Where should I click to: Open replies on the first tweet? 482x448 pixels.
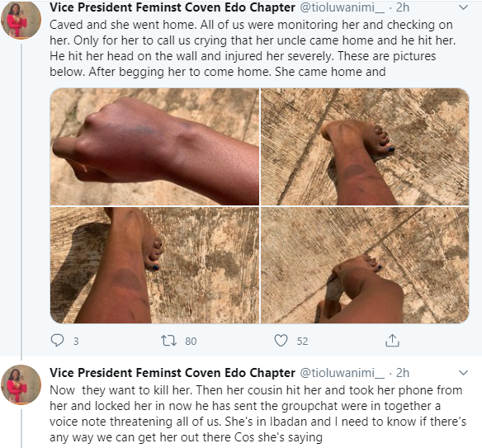click(x=57, y=341)
